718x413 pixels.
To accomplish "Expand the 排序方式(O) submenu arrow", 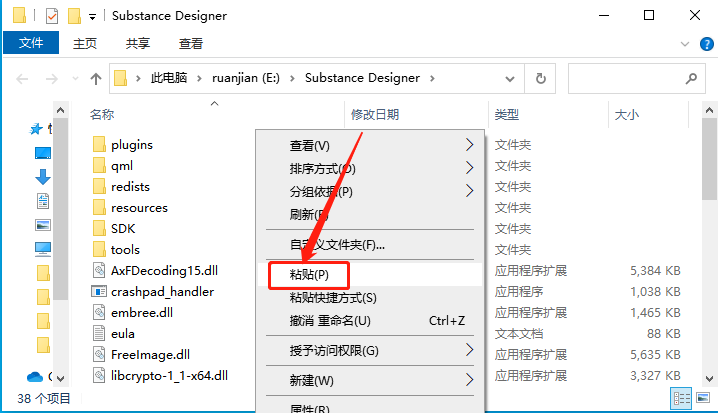I will [469, 168].
